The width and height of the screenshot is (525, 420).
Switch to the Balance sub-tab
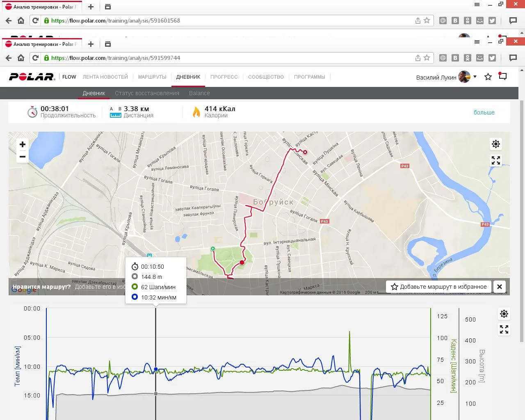click(199, 93)
